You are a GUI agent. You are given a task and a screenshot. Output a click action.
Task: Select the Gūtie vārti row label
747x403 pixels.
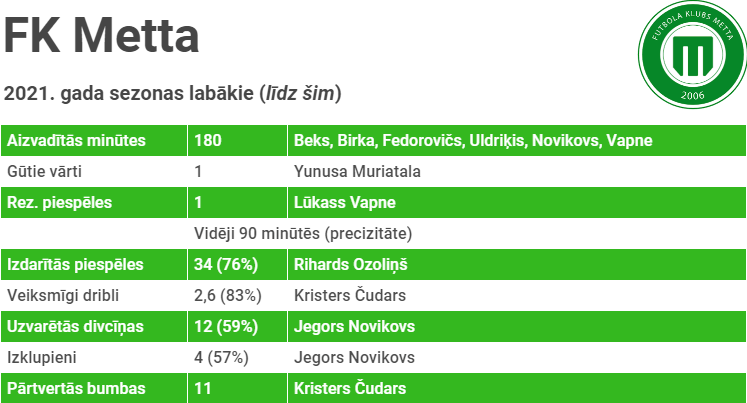pyautogui.click(x=44, y=171)
